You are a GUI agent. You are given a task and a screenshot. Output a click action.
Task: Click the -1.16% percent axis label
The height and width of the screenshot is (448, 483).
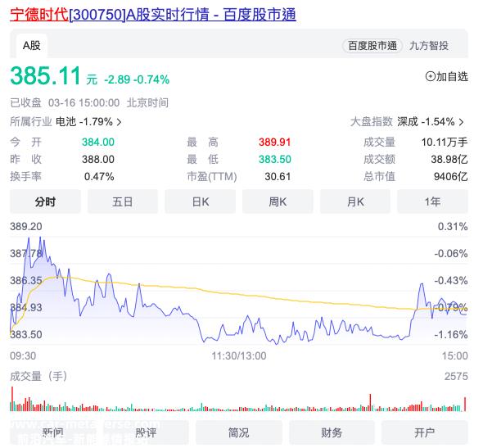click(x=451, y=334)
